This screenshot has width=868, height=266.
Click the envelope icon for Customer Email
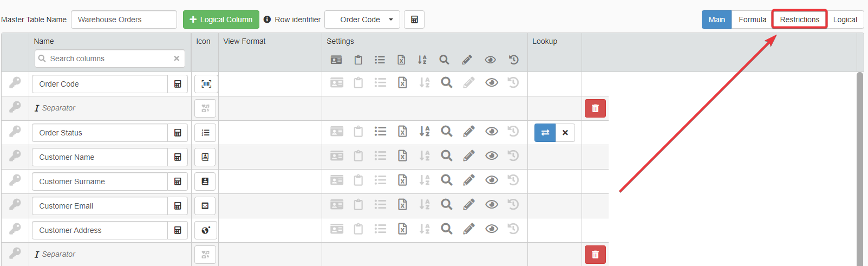[205, 206]
